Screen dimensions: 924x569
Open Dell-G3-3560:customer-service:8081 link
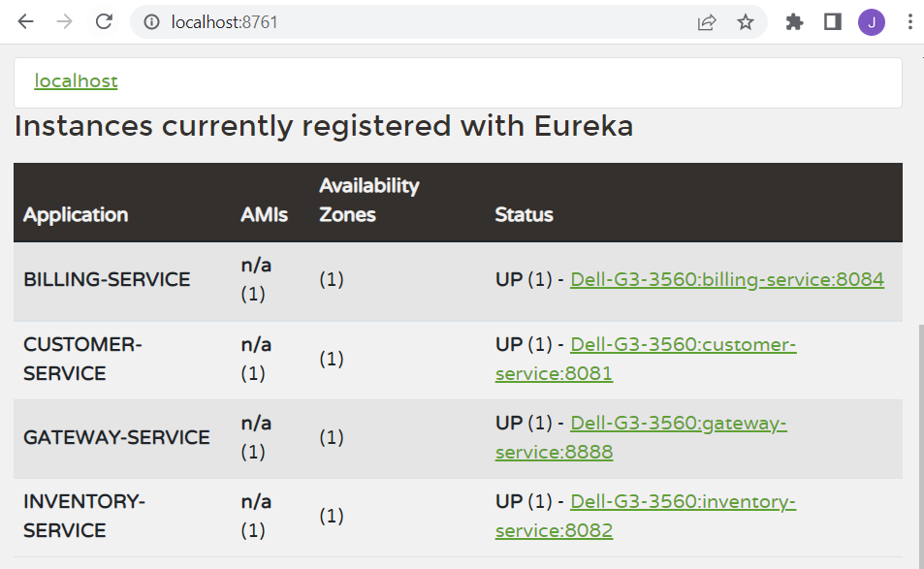click(646, 359)
